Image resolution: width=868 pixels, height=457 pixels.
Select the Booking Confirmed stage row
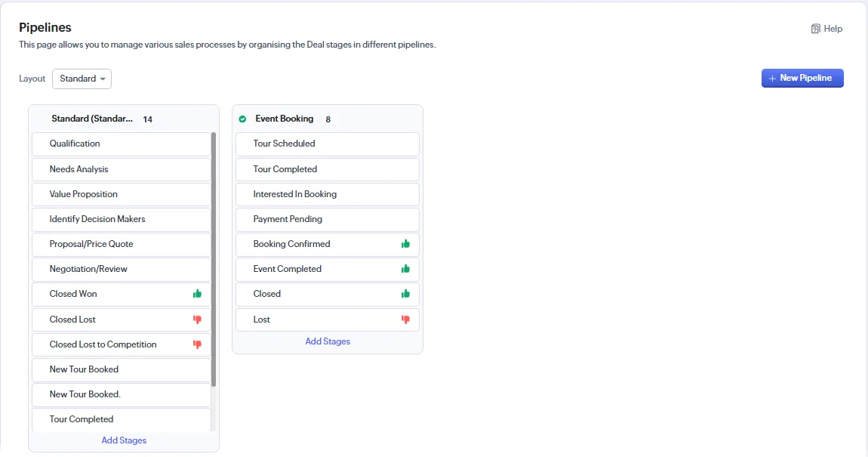pos(327,244)
